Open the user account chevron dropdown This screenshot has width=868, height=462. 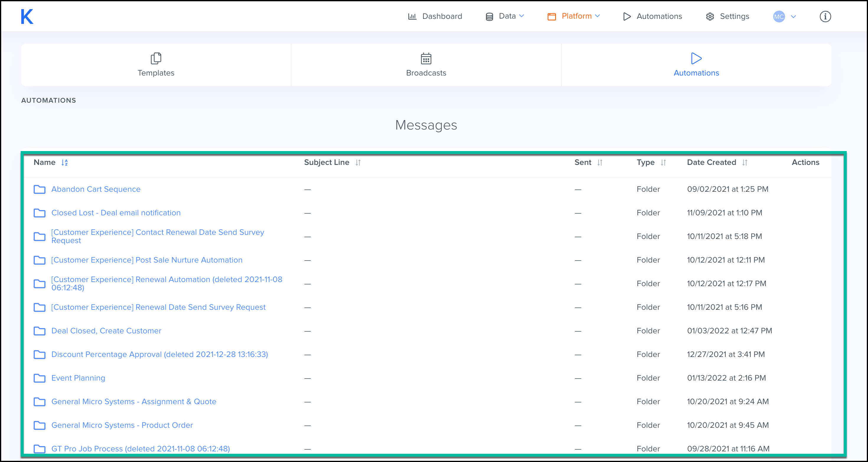click(793, 17)
